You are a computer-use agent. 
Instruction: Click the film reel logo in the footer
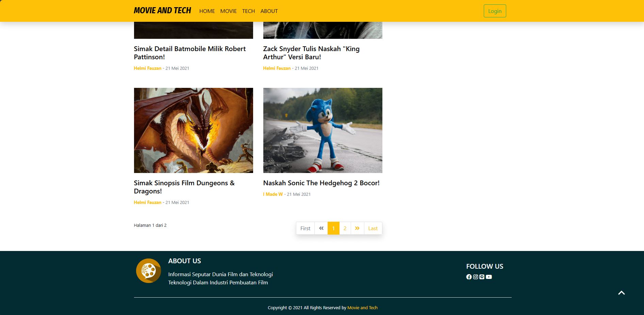click(x=149, y=271)
